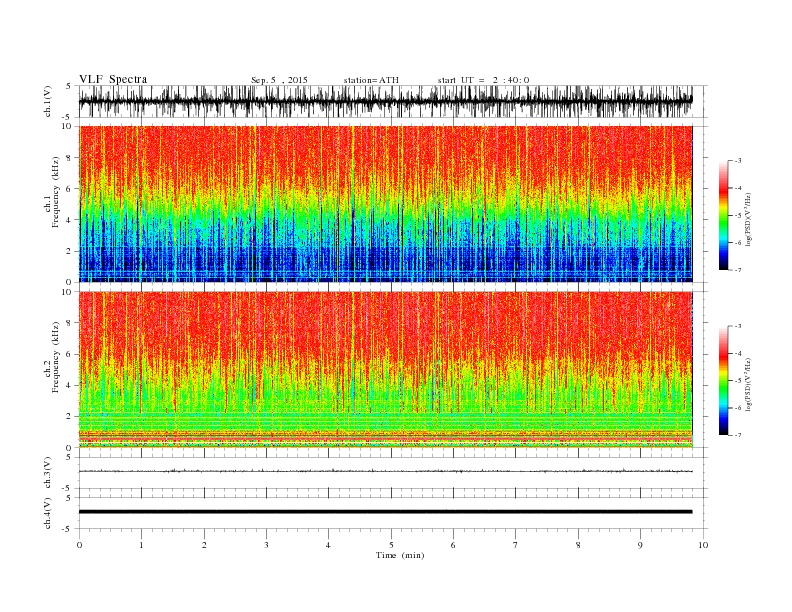792x612 pixels.
Task: Click the "ch.2 Frequency (kHz)" axis label
Action: pos(52,356)
